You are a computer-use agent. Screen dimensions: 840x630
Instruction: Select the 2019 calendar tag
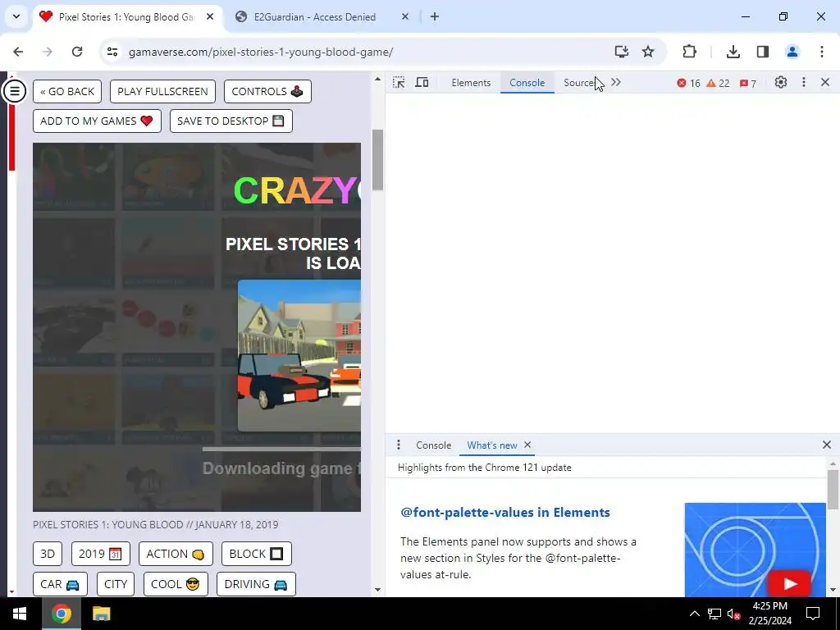[101, 554]
